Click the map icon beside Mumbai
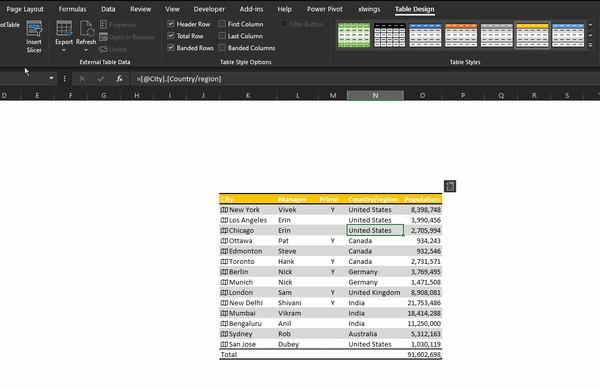The width and height of the screenshot is (600, 388). pos(224,313)
